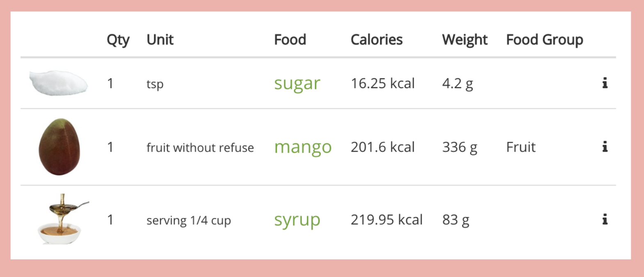Open info details for sugar row
Viewport: 644px width, 277px height.
coord(605,83)
